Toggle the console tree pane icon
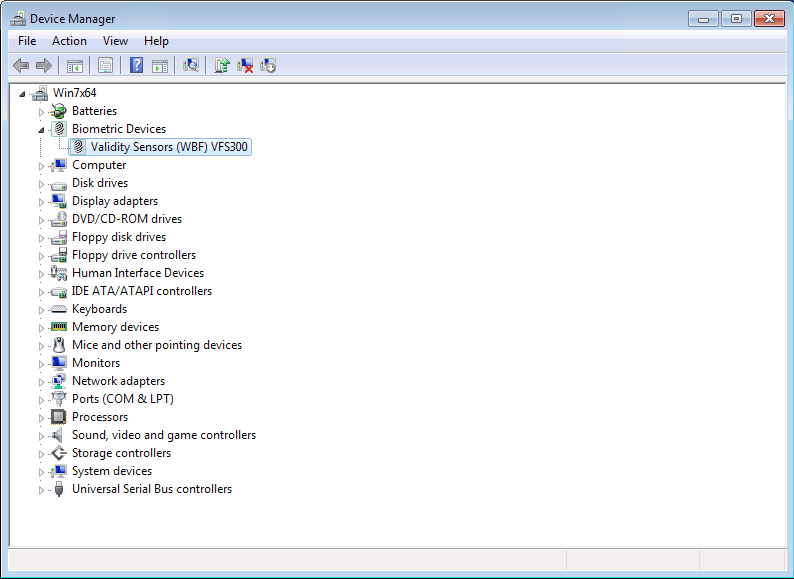This screenshot has width=794, height=579. pyautogui.click(x=74, y=65)
